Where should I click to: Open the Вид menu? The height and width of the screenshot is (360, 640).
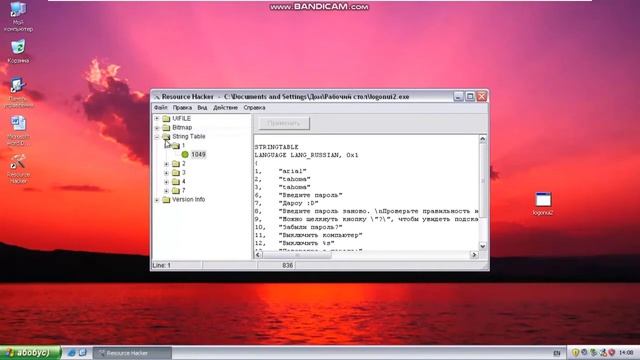pyautogui.click(x=202, y=108)
